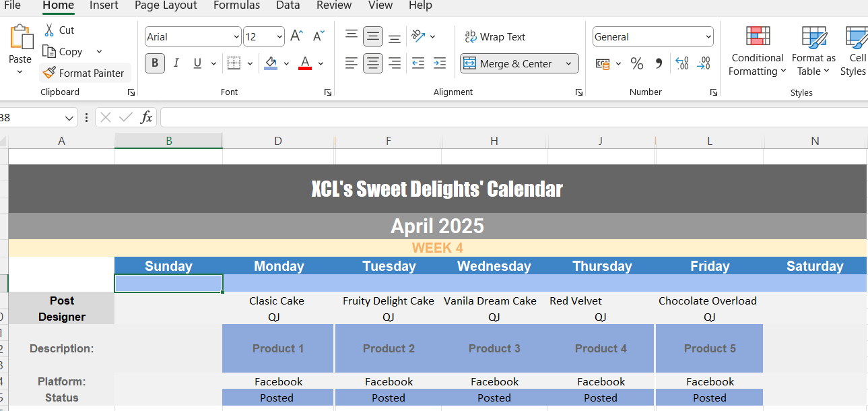Apply the red font color swatch
The height and width of the screenshot is (411, 868).
click(x=305, y=63)
